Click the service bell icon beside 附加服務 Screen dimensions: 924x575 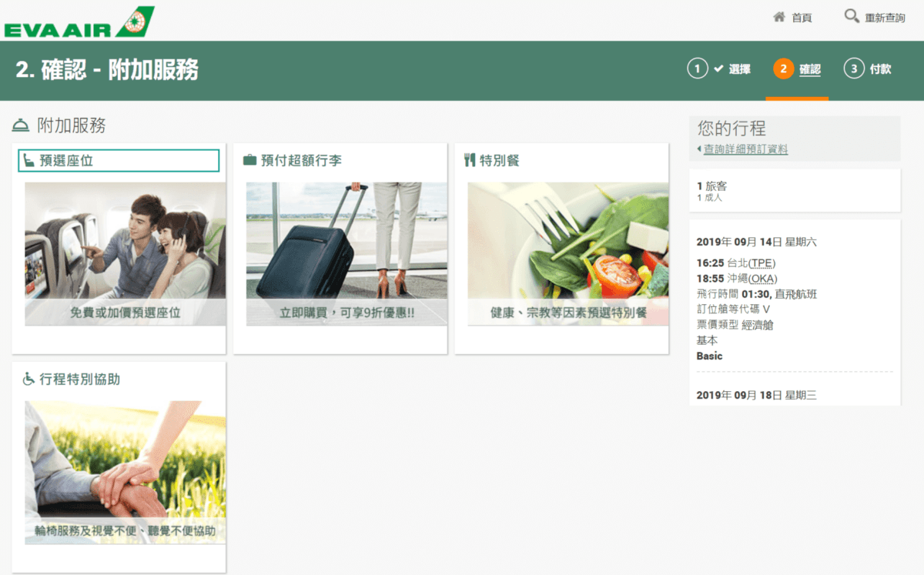pyautogui.click(x=21, y=125)
